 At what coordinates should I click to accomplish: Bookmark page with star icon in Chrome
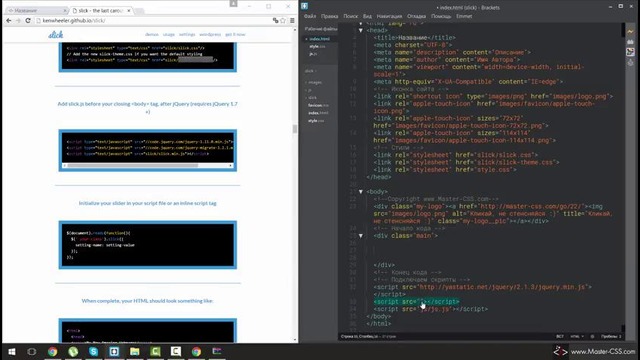click(283, 20)
